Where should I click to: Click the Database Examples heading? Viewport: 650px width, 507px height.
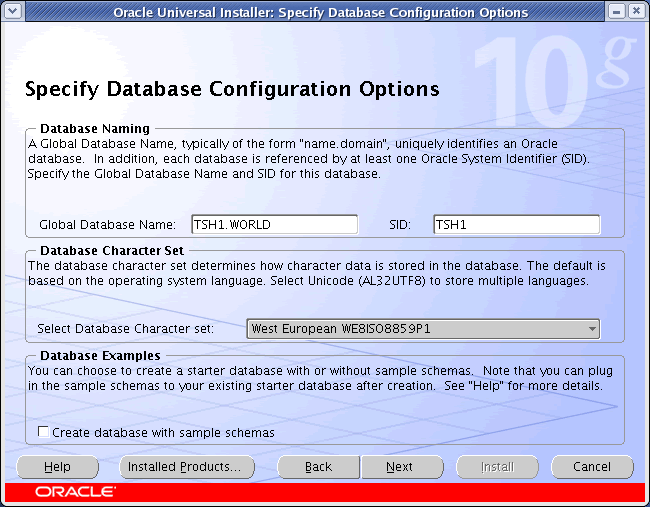(x=100, y=356)
